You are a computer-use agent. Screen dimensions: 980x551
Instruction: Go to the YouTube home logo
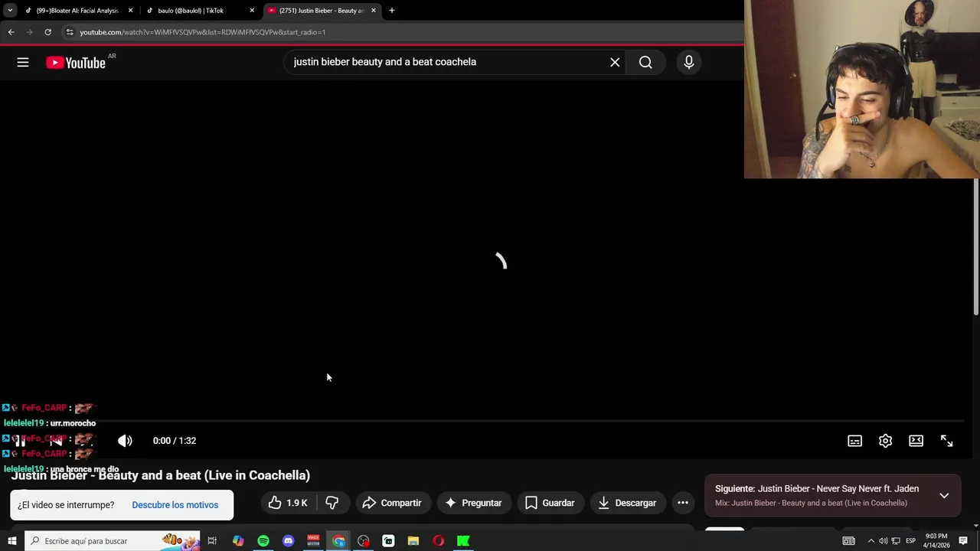tap(76, 63)
